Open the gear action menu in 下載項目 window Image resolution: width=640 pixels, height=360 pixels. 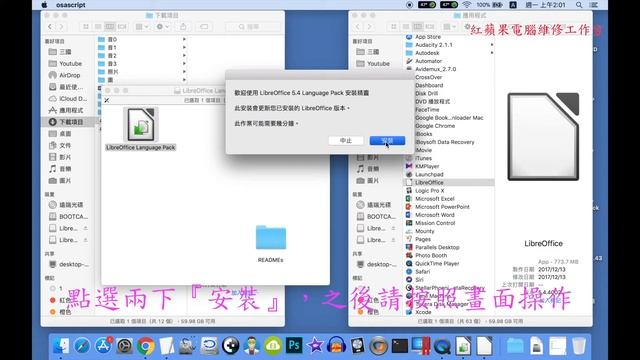click(162, 27)
